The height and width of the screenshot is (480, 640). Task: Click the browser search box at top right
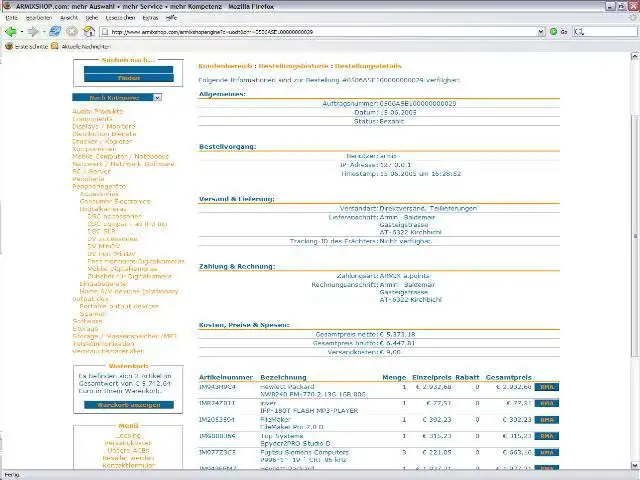pos(605,31)
